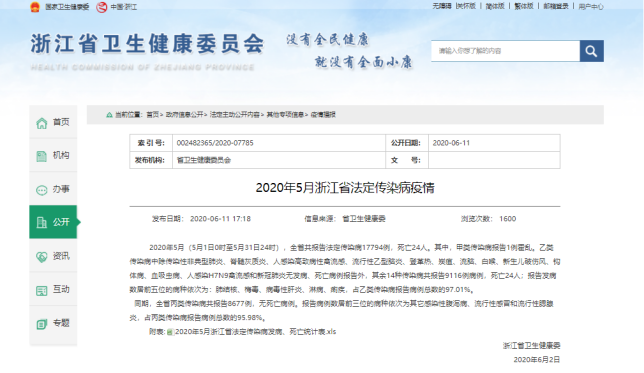644x373 pixels.
Task: Go to 首页 in the breadcrumb
Action: (x=152, y=115)
